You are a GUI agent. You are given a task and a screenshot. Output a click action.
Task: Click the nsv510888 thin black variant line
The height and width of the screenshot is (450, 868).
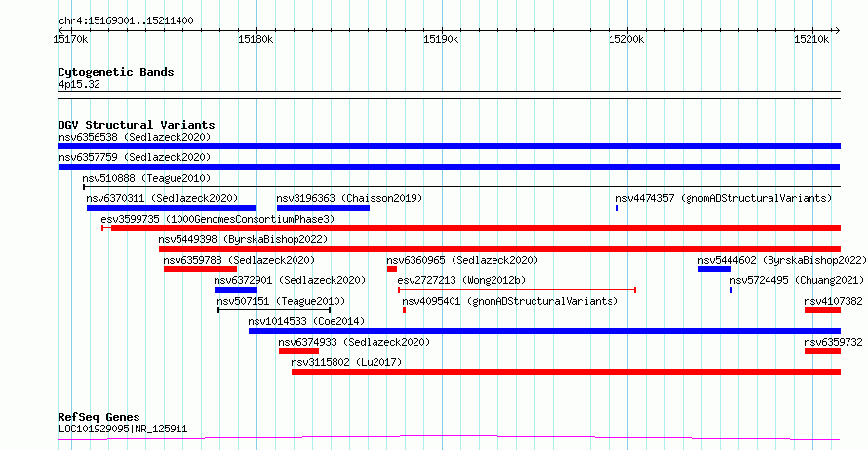[x=461, y=187]
